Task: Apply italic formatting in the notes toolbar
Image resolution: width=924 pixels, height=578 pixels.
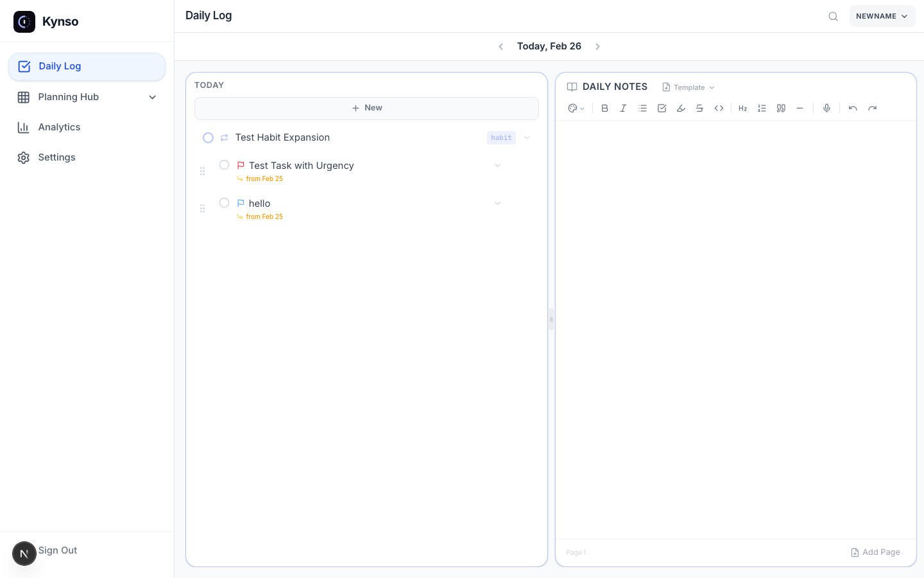Action: [623, 108]
